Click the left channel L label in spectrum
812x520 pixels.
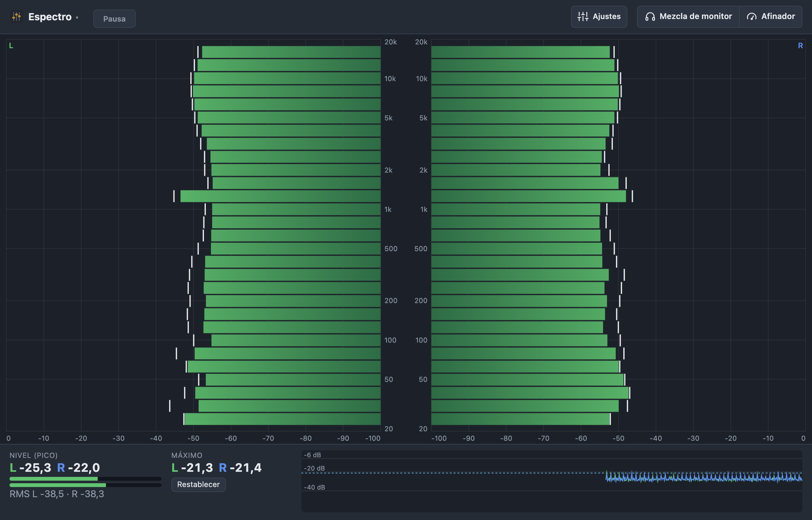point(11,46)
